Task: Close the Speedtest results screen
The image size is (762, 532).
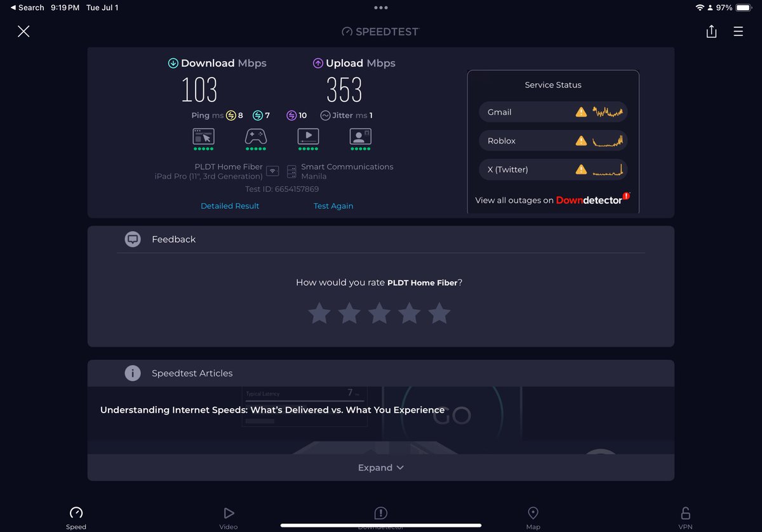Action: 23,31
